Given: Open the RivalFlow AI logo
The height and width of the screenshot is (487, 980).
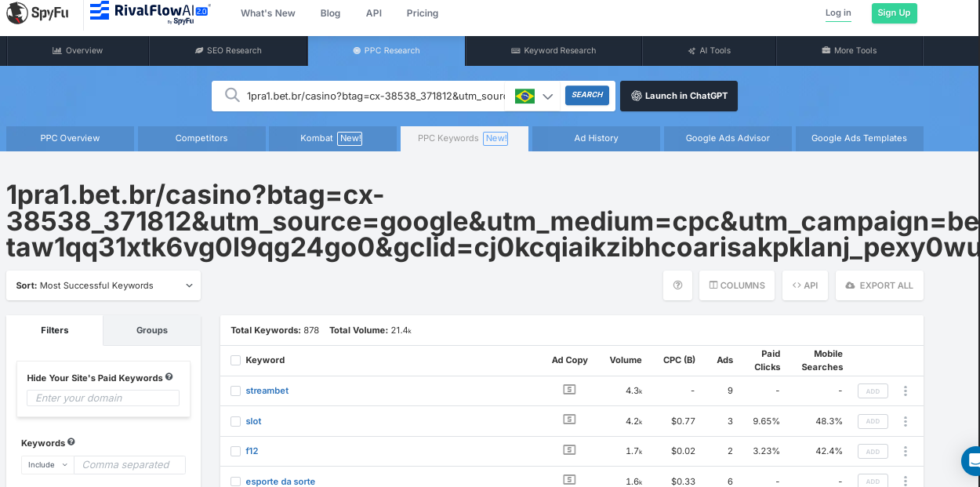Looking at the screenshot, I should click(150, 13).
